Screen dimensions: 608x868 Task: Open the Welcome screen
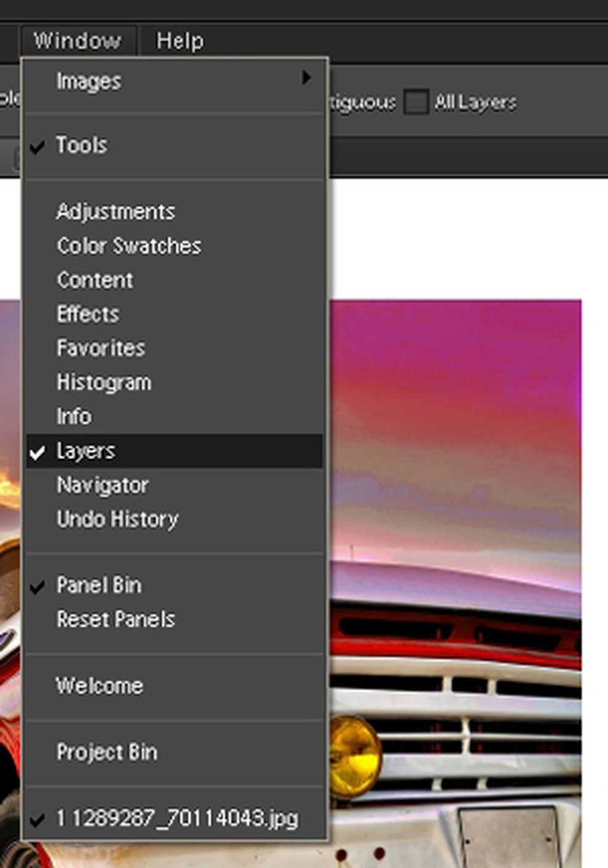click(x=99, y=686)
